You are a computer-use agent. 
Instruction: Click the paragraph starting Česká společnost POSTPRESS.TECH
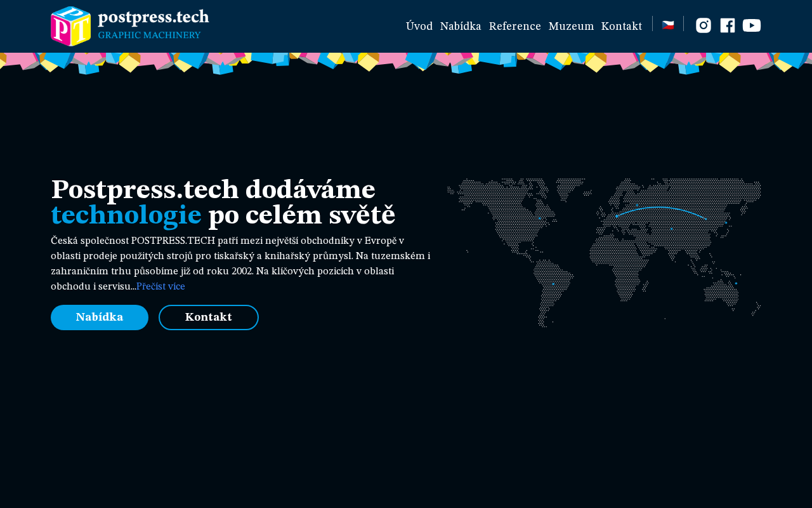[x=241, y=264]
